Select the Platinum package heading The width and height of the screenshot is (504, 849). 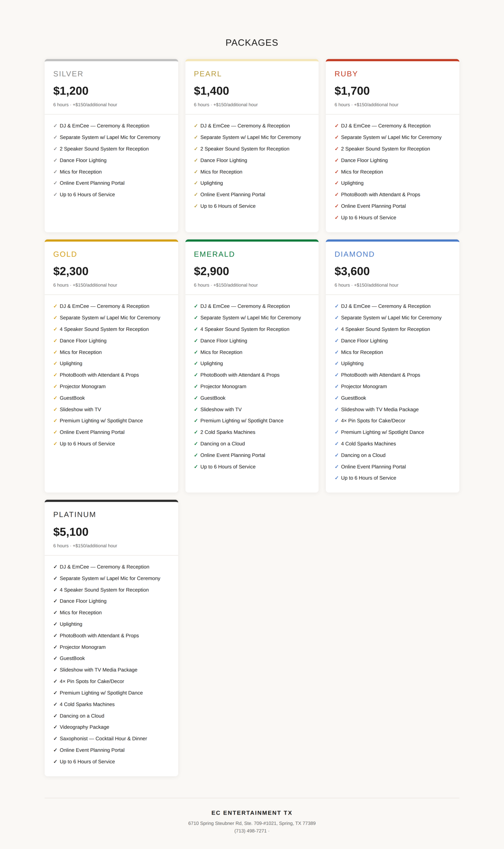(x=74, y=514)
